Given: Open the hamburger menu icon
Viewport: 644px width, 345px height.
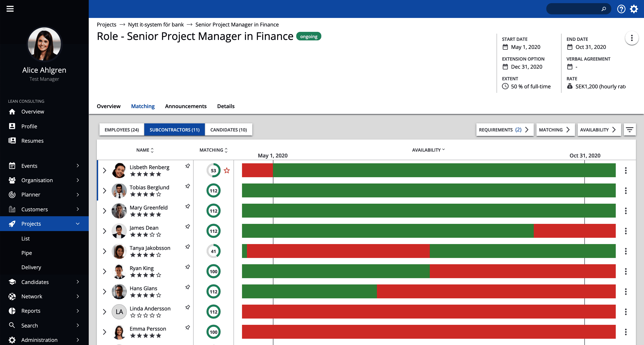Looking at the screenshot, I should (10, 9).
